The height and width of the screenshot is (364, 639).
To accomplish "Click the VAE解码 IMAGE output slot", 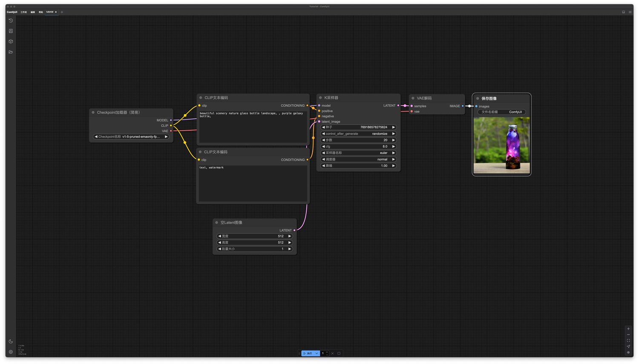I will [463, 106].
